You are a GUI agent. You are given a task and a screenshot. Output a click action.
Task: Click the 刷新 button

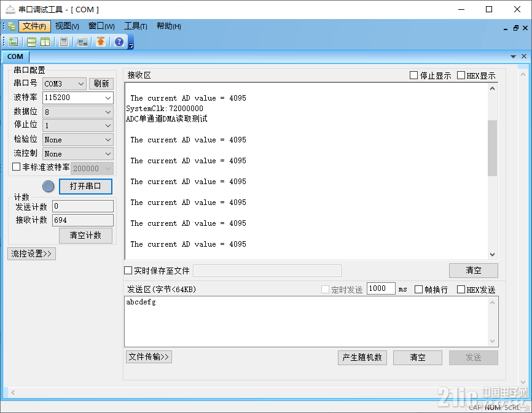tap(101, 83)
